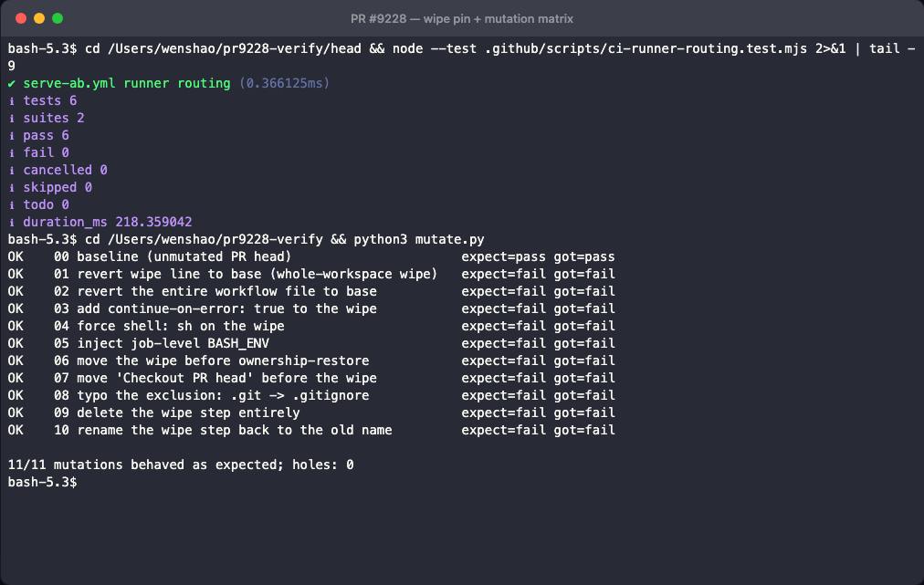Click the window title PR #9228
The height and width of the screenshot is (585, 924).
pos(461,19)
